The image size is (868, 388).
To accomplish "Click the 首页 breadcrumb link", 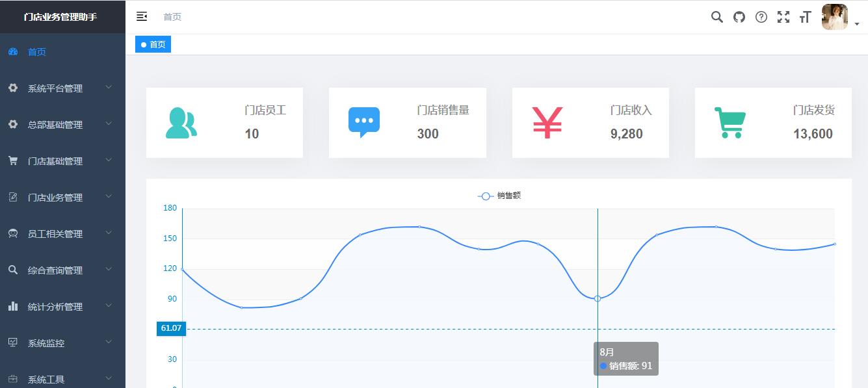I will pos(172,17).
